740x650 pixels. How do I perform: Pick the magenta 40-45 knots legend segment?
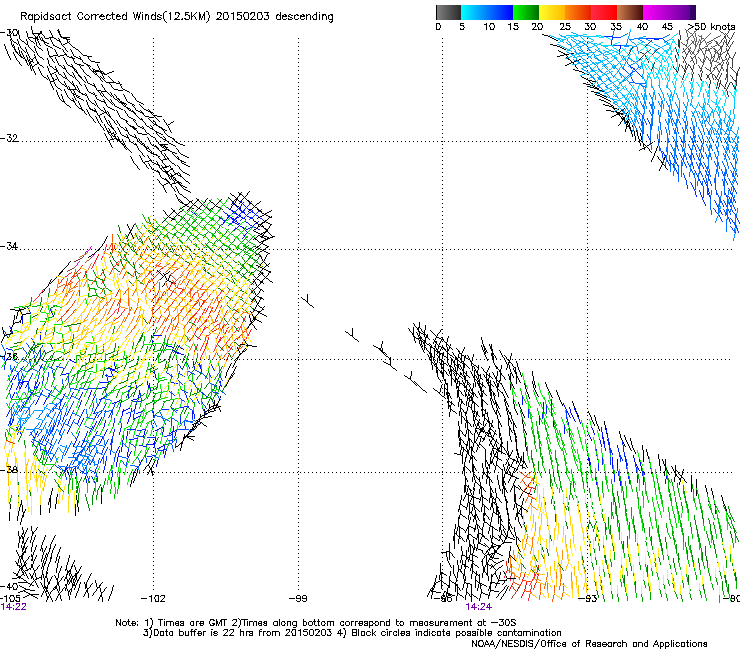(656, 12)
